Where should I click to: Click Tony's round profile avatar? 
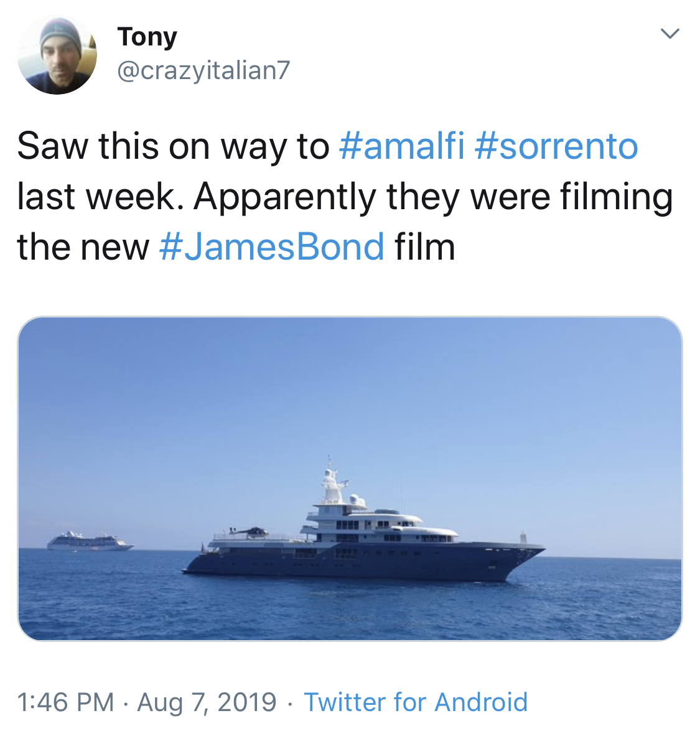(57, 55)
